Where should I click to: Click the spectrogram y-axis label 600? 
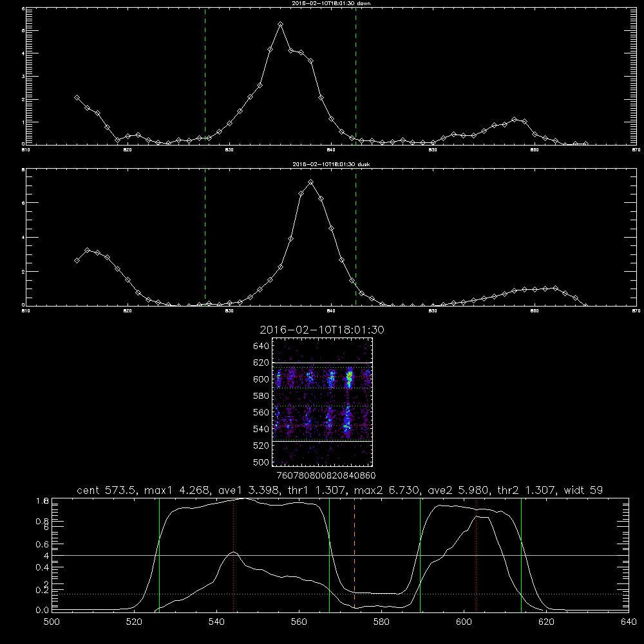point(261,379)
